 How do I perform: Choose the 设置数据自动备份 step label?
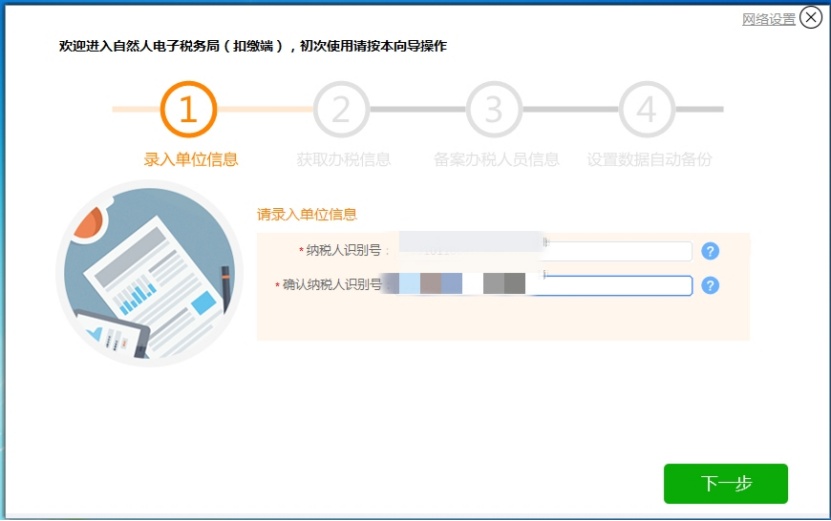point(649,160)
